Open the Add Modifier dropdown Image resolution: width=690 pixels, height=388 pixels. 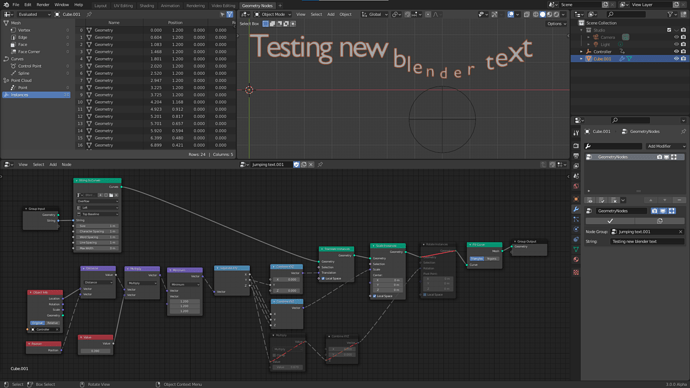(x=666, y=146)
